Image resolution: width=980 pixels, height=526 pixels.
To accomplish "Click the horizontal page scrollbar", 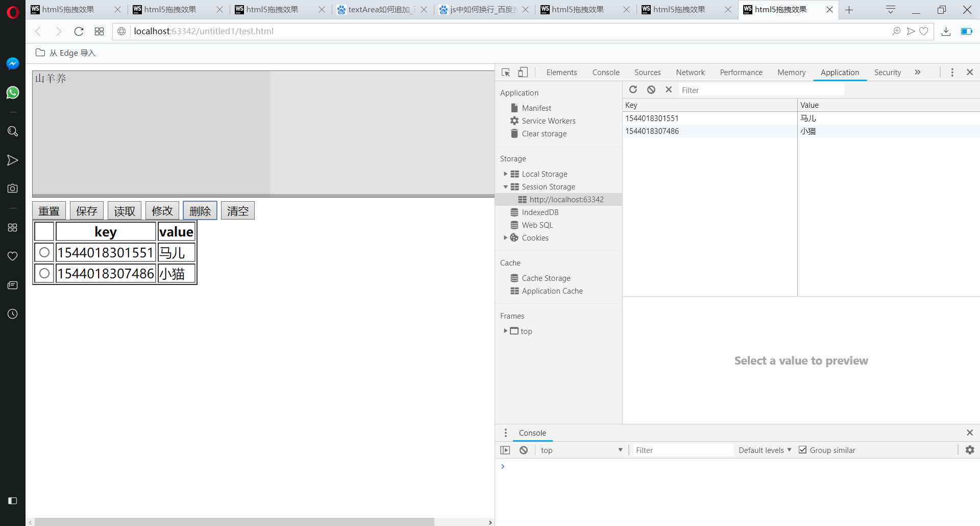I will [234, 522].
